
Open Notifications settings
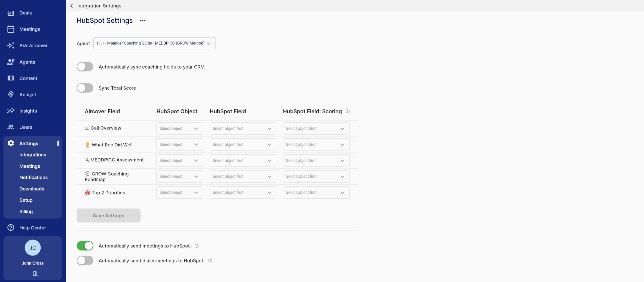[x=33, y=178]
